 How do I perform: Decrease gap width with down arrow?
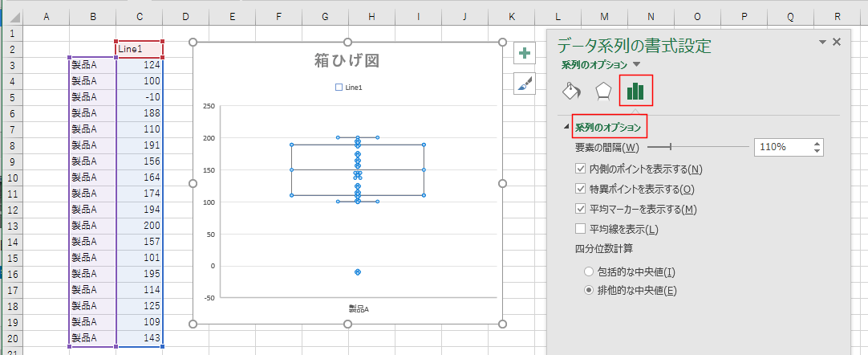817,151
